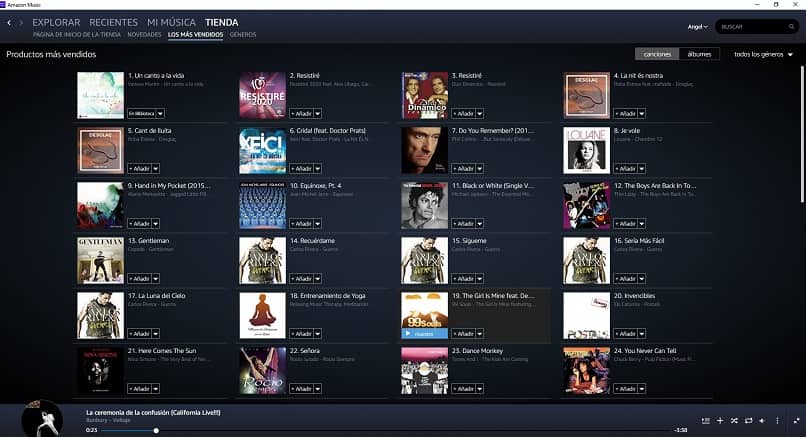Open the Pulp Fiction soundtrack cover
The image size is (806, 437).
pos(587,370)
